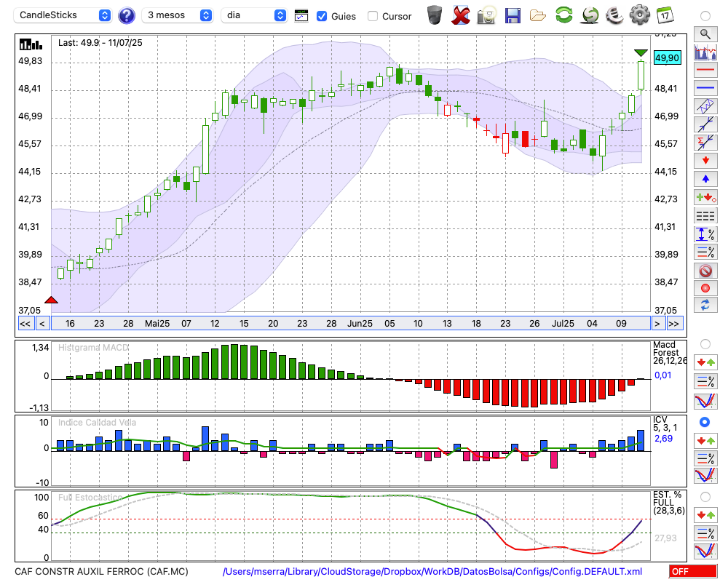The height and width of the screenshot is (582, 728).
Task: Click percent lines button in Estocastico panel
Action: (705, 533)
